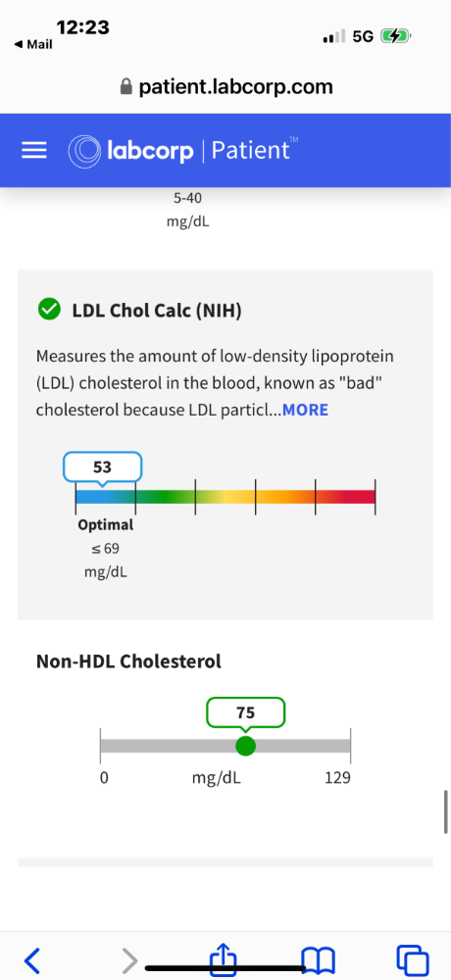Open the Safari share sheet icon
Image resolution: width=451 pixels, height=980 pixels.
[x=225, y=957]
